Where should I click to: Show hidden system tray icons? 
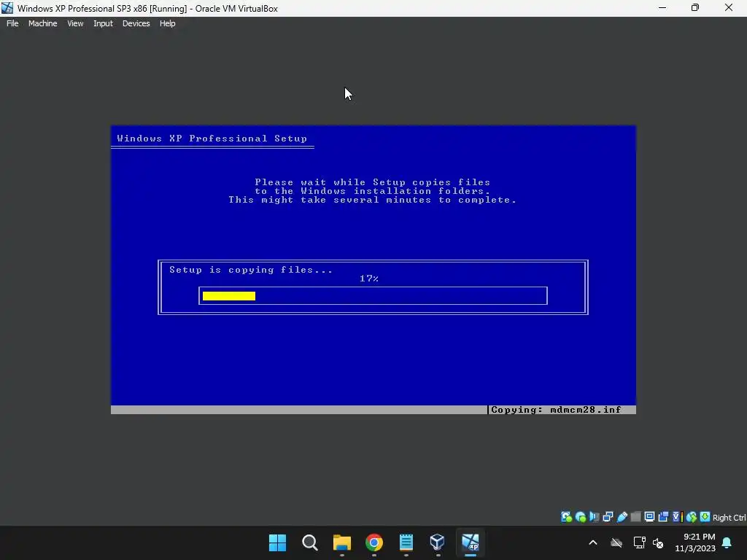[593, 542]
